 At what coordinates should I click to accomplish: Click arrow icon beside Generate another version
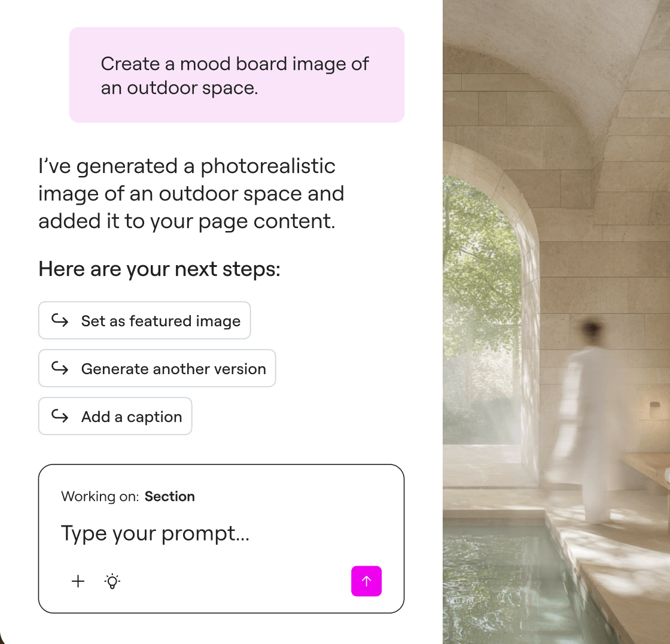(x=60, y=368)
